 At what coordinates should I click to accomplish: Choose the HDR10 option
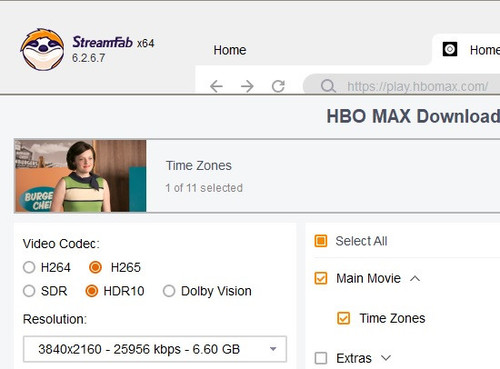(92, 291)
